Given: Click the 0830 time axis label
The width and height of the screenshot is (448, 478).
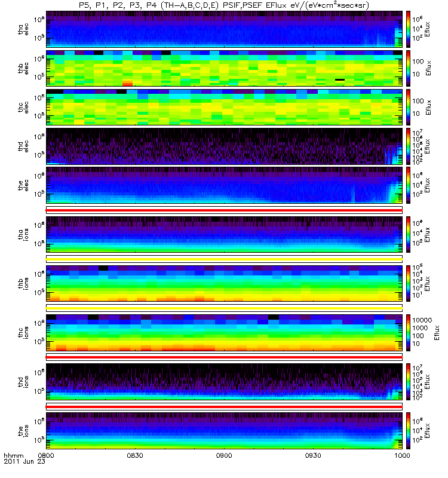Looking at the screenshot, I should 135,455.
